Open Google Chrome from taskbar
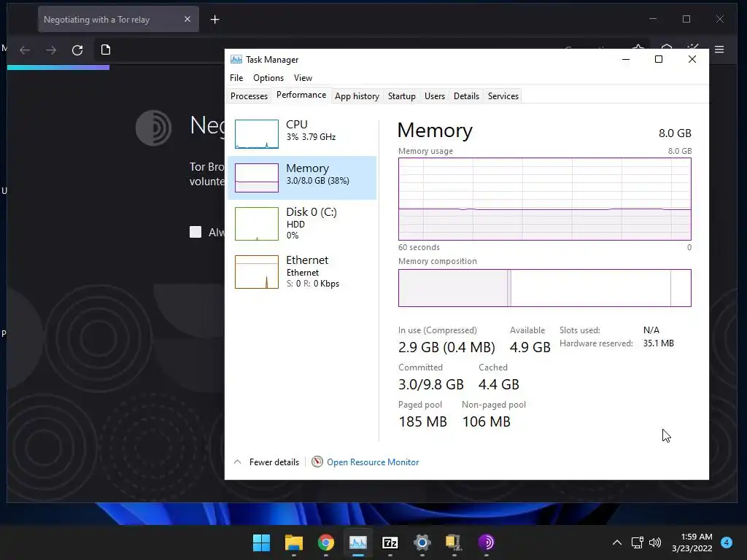Viewport: 747px width, 560px height. coord(326,542)
